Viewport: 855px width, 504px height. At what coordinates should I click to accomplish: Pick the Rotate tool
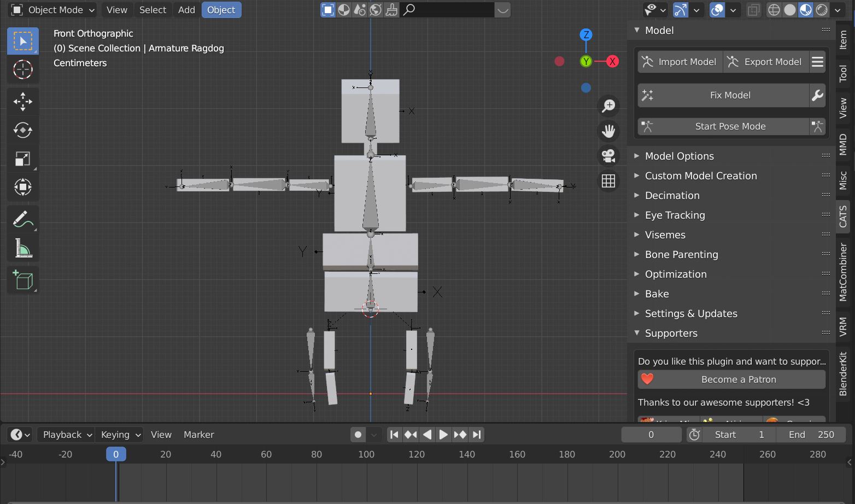click(x=23, y=130)
